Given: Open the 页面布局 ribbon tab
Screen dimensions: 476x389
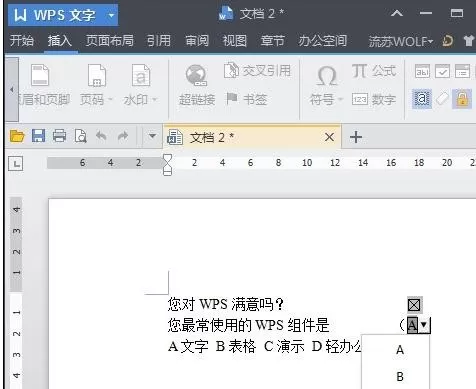Looking at the screenshot, I should pyautogui.click(x=110, y=41).
